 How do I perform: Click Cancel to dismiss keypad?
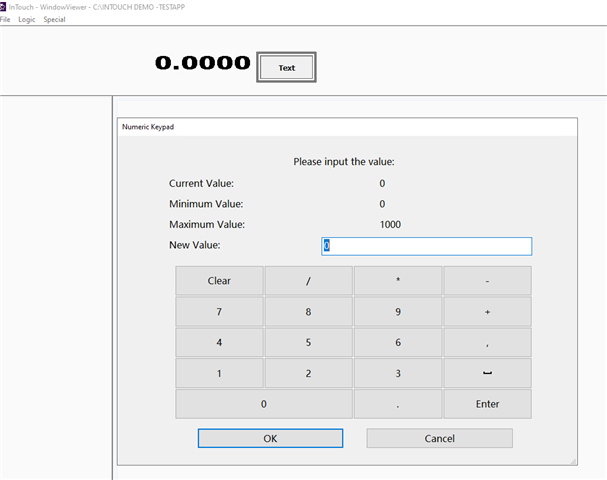[439, 438]
